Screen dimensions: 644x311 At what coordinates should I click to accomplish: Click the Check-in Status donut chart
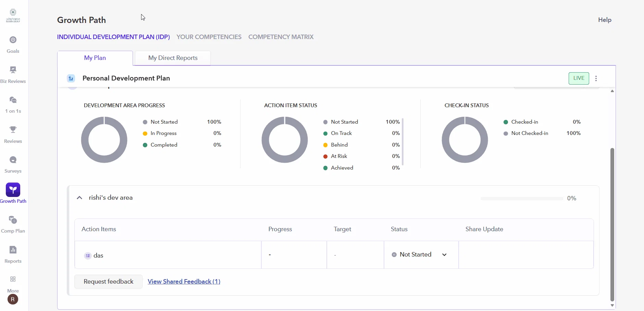point(465,140)
